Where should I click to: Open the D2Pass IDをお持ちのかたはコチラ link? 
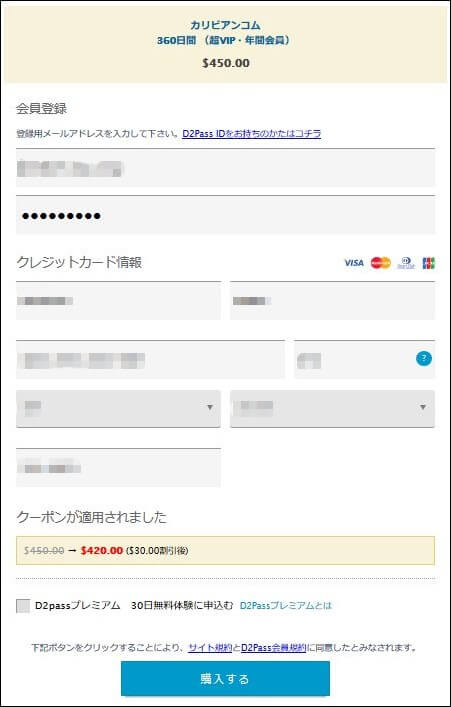click(x=251, y=134)
